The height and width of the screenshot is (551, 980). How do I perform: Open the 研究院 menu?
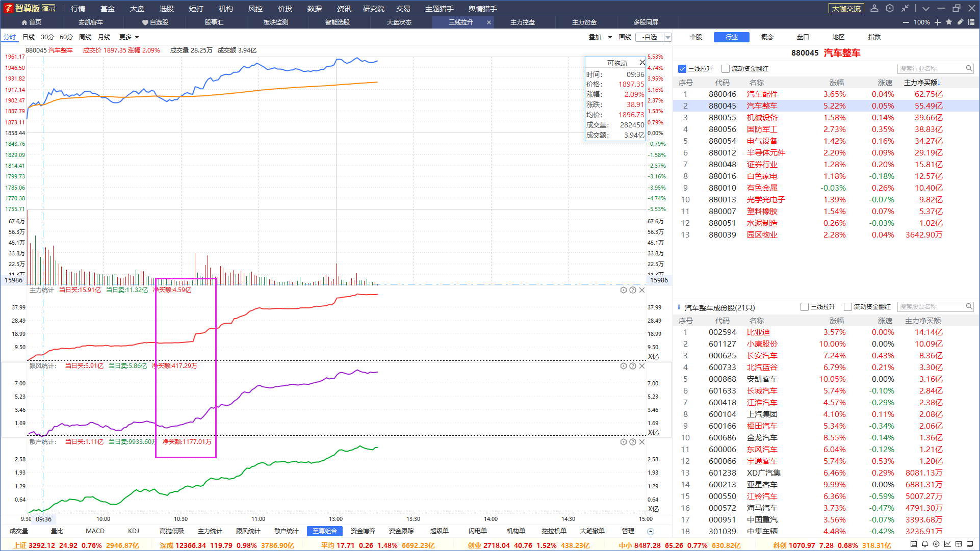(x=374, y=9)
